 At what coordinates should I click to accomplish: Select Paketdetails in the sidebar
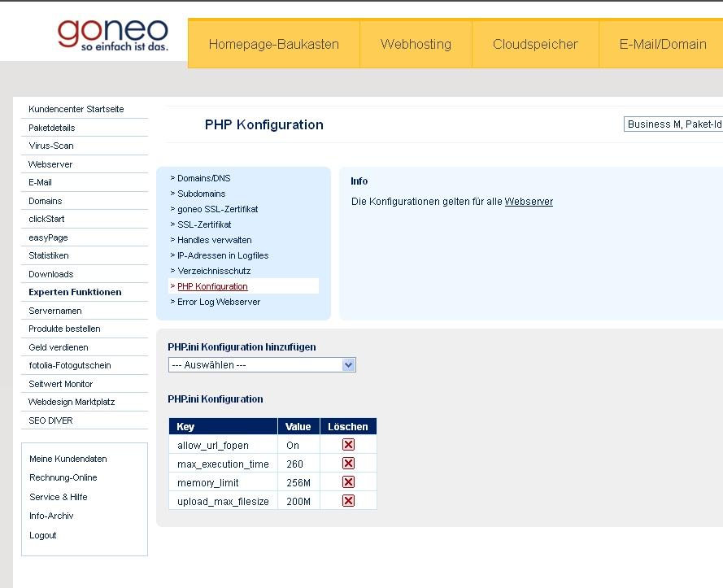[52, 127]
